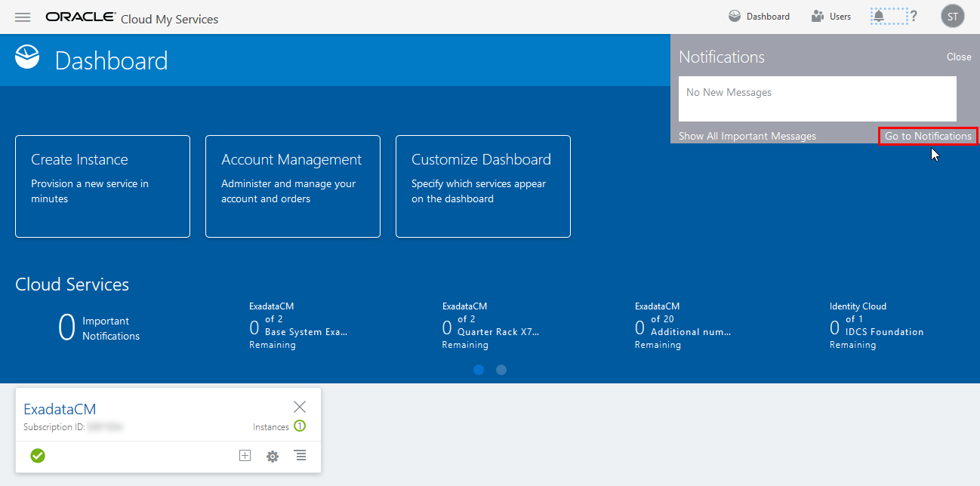Click the No New Messages box
The width and height of the screenshot is (980, 486).
pos(818,99)
